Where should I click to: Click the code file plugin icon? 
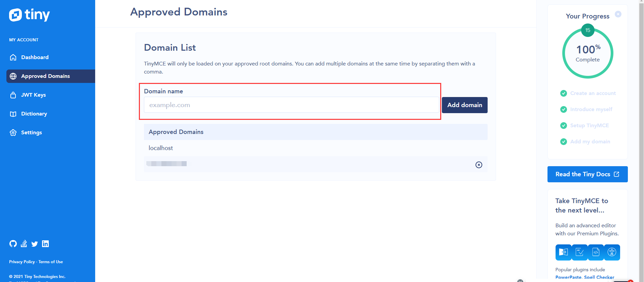coord(596,252)
